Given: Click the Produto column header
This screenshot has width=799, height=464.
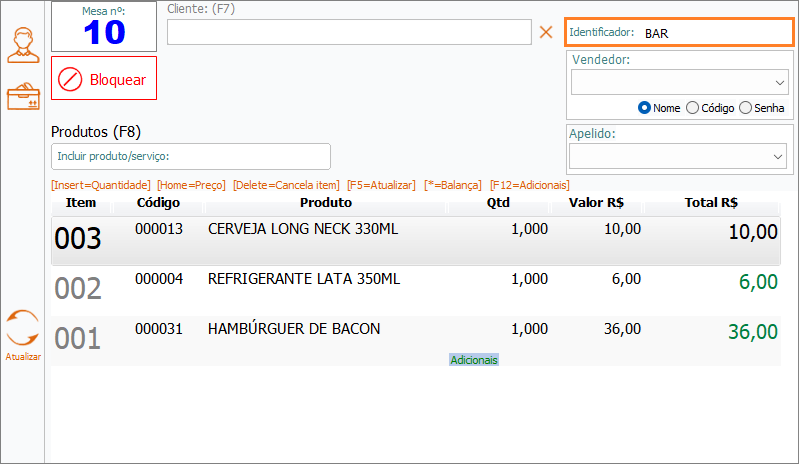Looking at the screenshot, I should [339, 203].
